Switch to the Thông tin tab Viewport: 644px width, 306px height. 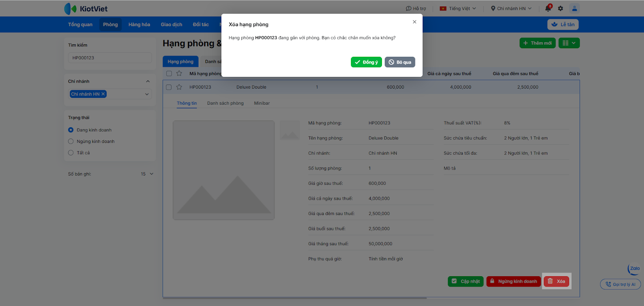click(x=187, y=103)
